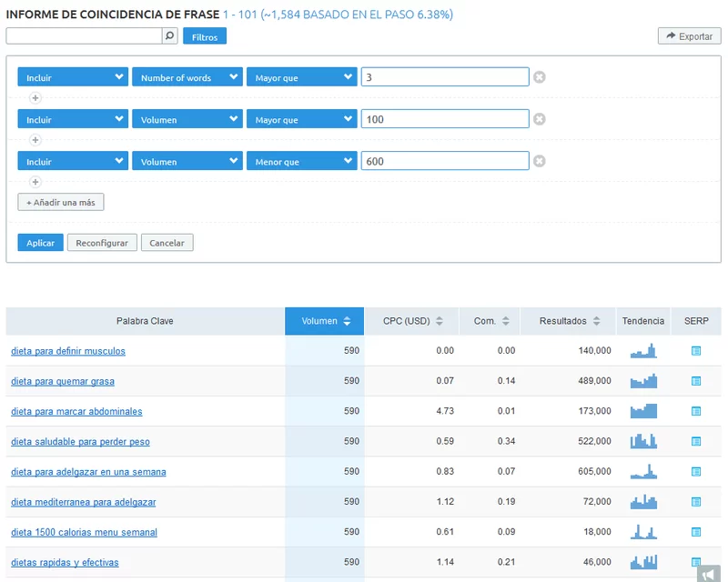Viewport: 728px width, 582px height.
Task: Open Mayor que dropdown in first filter row
Action: 302,77
